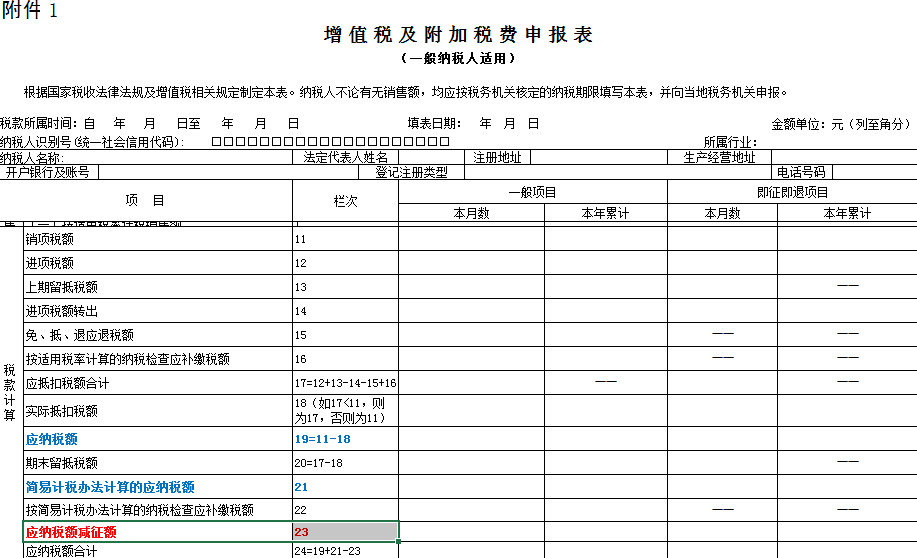The image size is (917, 558).
Task: Click the cell 20=17-18
Action: [x=346, y=463]
